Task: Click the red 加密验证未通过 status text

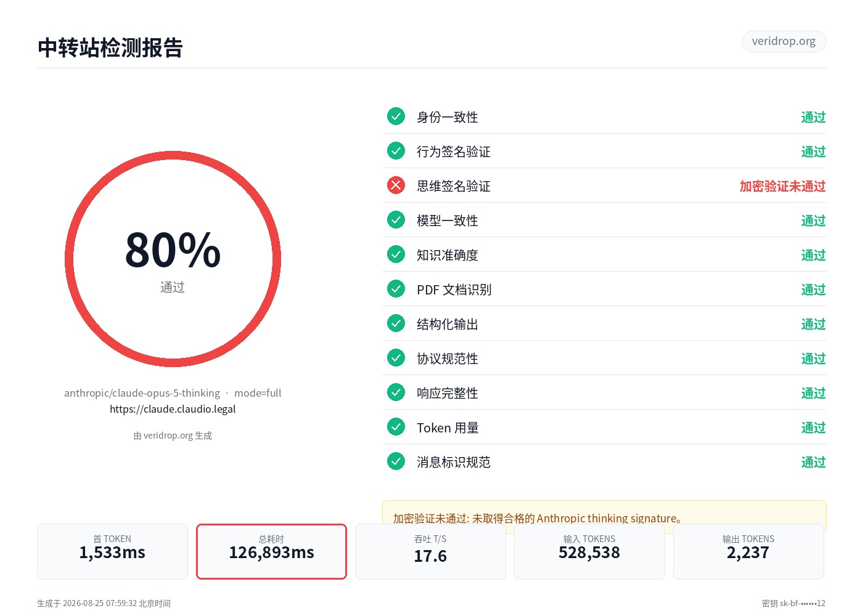Action: (782, 186)
